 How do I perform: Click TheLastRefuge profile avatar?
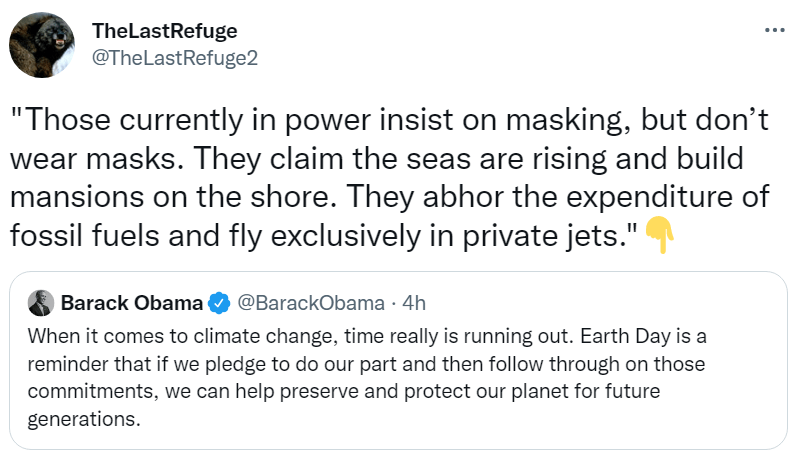[x=40, y=46]
